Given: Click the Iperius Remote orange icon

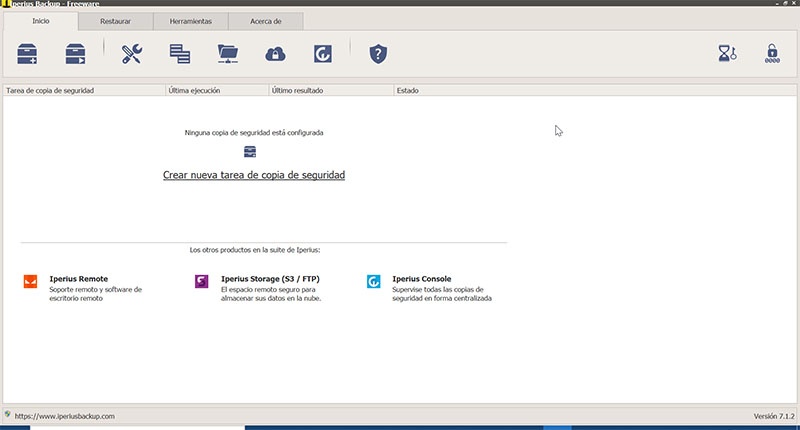Looking at the screenshot, I should click(x=31, y=282).
